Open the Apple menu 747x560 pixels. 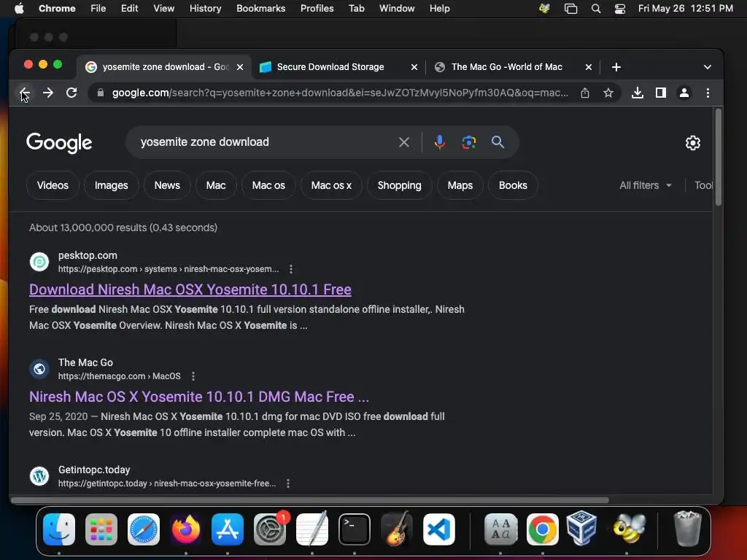point(19,9)
